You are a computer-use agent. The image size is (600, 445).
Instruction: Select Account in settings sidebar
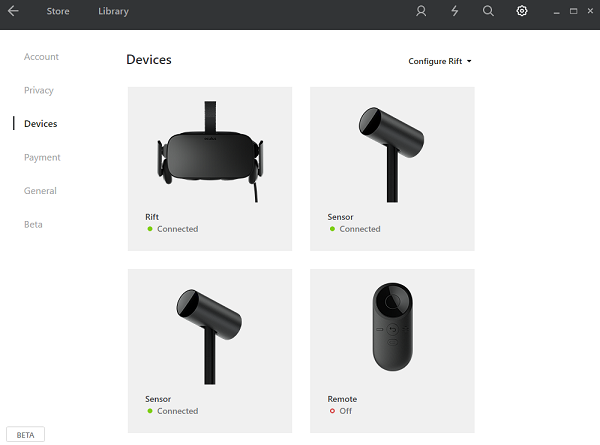coord(41,57)
